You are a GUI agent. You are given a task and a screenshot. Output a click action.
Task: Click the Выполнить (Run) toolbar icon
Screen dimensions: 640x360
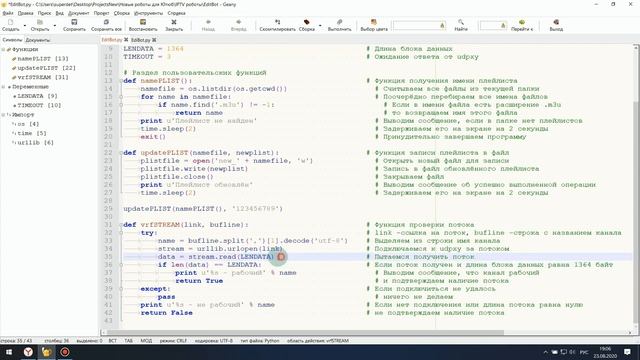tap(339, 22)
